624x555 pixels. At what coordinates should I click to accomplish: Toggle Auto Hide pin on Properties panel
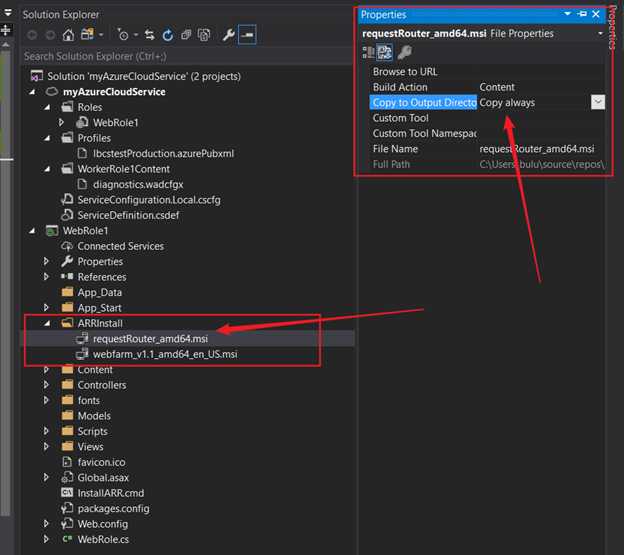(582, 14)
